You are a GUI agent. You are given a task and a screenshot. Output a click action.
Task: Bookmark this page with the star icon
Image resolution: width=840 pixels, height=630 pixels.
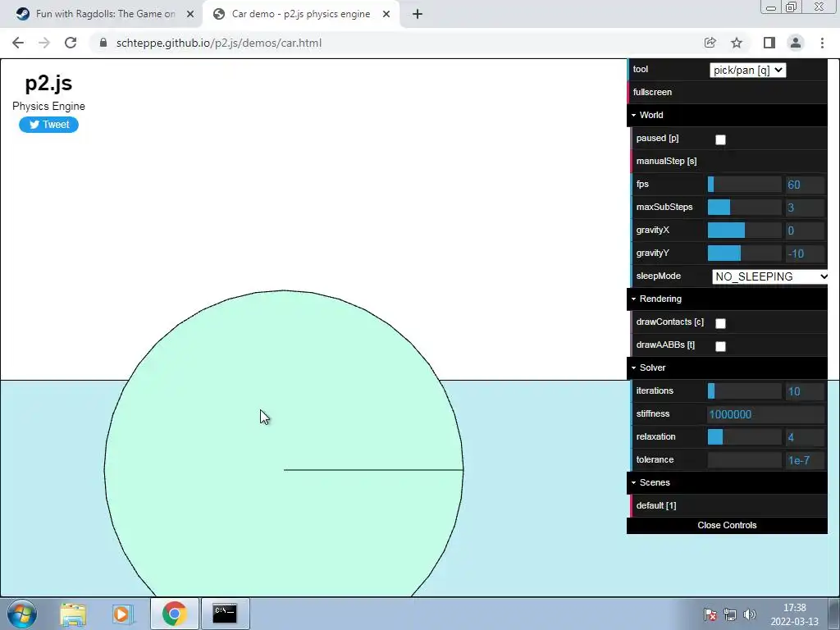(x=737, y=43)
